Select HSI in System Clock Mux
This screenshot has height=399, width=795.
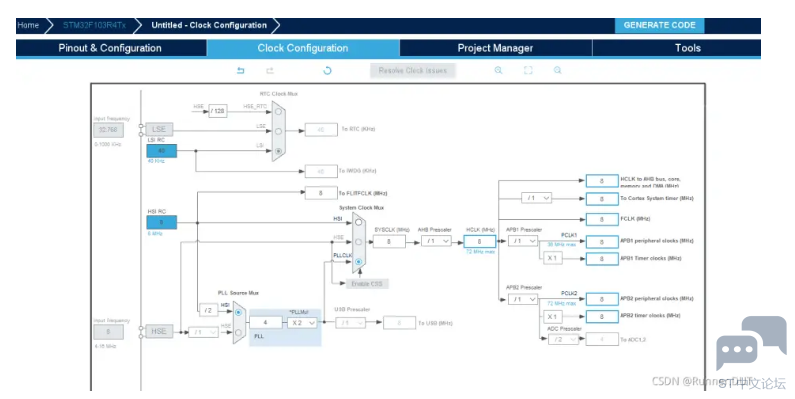[358, 222]
